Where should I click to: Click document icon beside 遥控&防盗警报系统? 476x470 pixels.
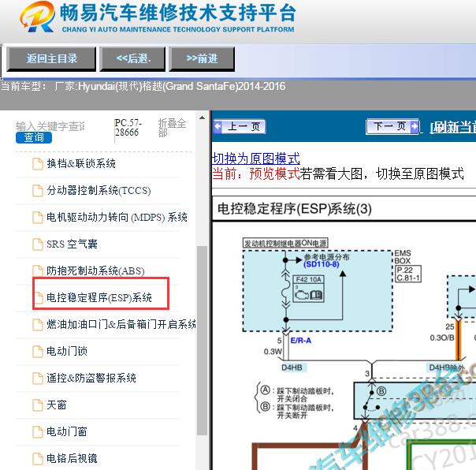coord(38,378)
